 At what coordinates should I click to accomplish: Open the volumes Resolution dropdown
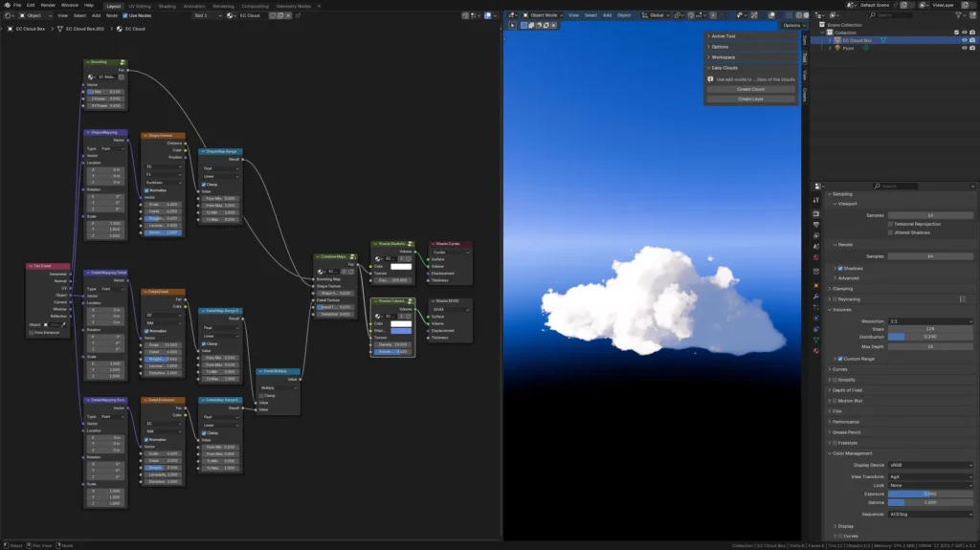[x=930, y=321]
